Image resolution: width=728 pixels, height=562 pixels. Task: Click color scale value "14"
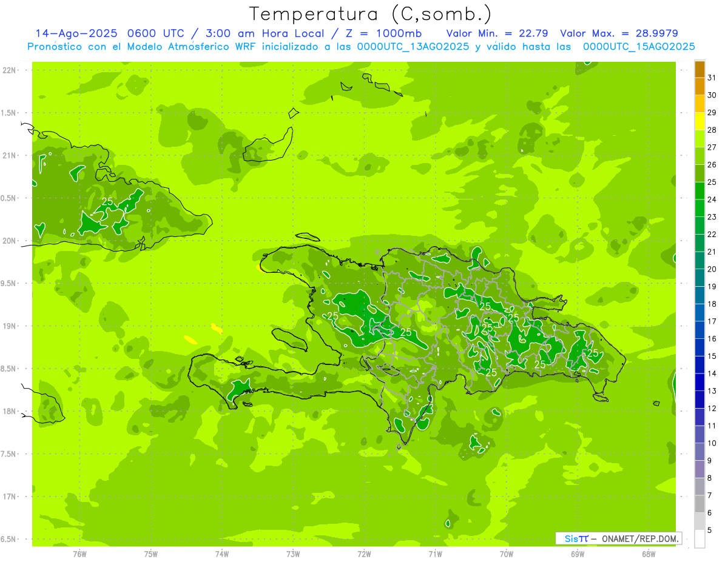[712, 373]
